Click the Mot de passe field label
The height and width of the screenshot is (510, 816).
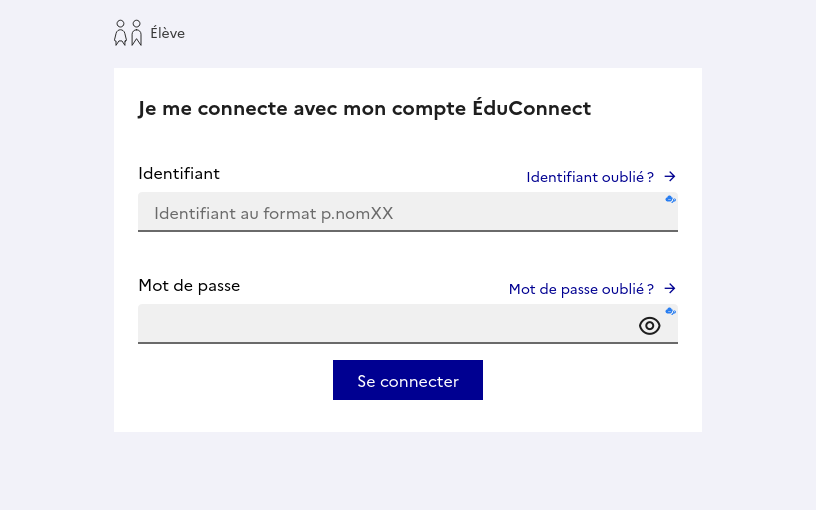(189, 285)
